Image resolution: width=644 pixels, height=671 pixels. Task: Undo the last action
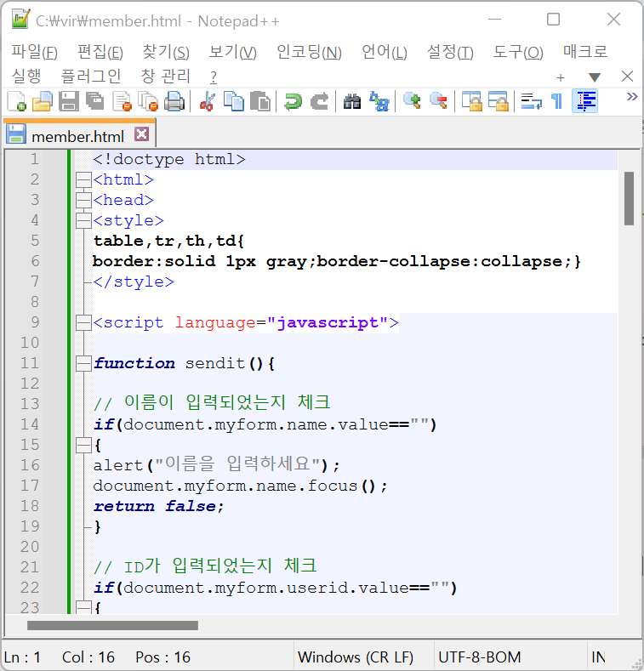[294, 102]
